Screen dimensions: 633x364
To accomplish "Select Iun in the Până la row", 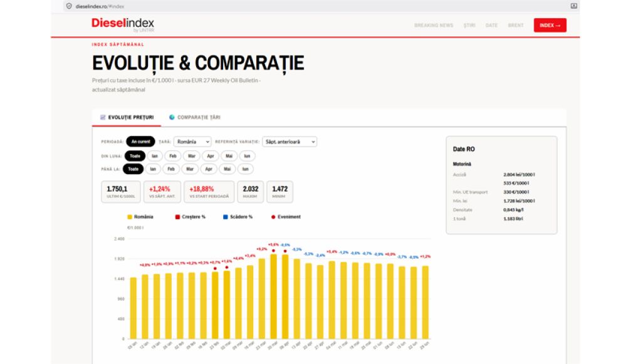I will point(246,169).
